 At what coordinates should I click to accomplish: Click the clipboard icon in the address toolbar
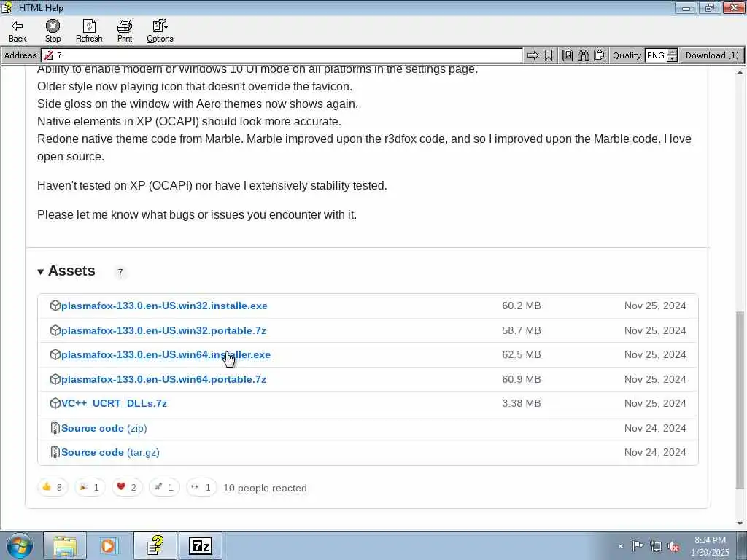click(600, 55)
